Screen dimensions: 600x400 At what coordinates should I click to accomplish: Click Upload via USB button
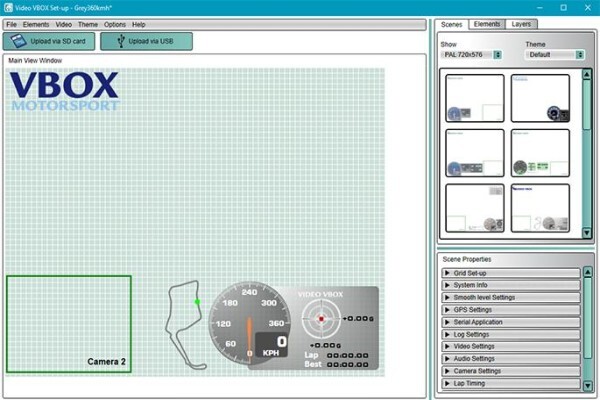click(147, 41)
